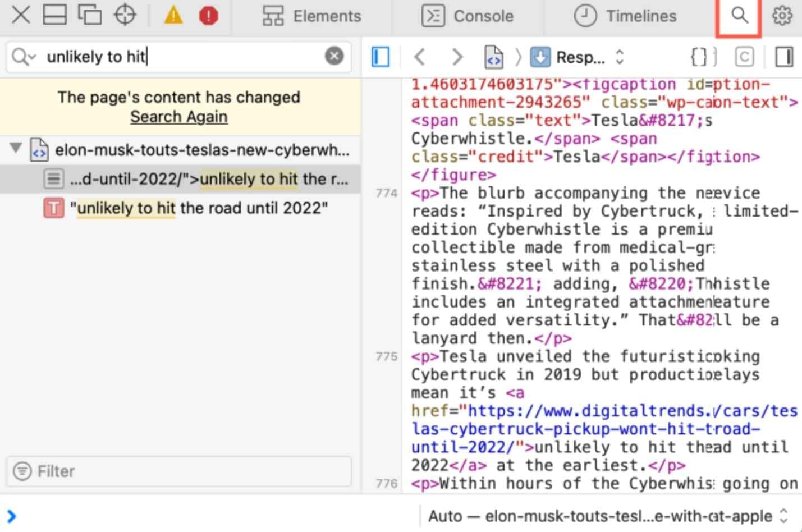Open search options magnifier dropdown
Viewport: 802px width, 532px height.
pos(24,57)
